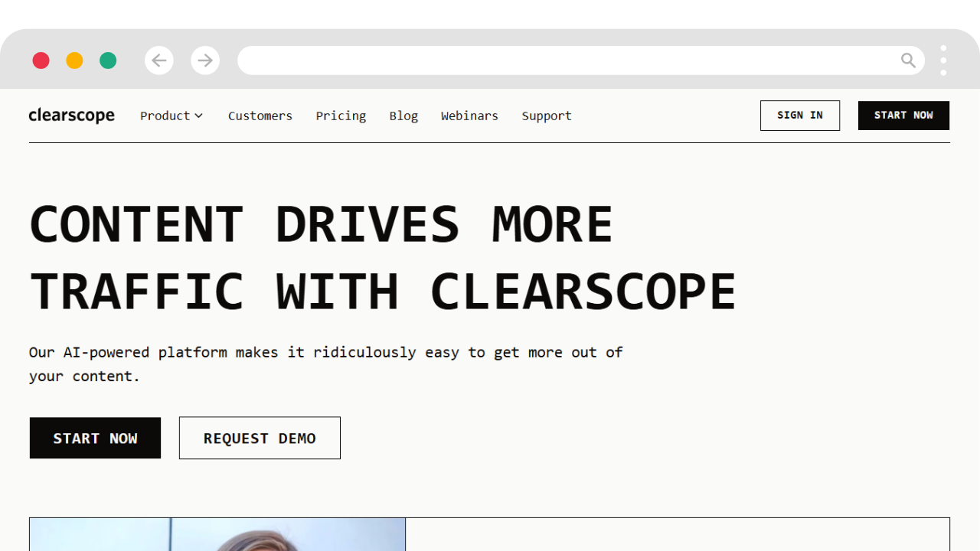980x551 pixels.
Task: Click the person photo thumbnail at bottom
Action: [217, 535]
